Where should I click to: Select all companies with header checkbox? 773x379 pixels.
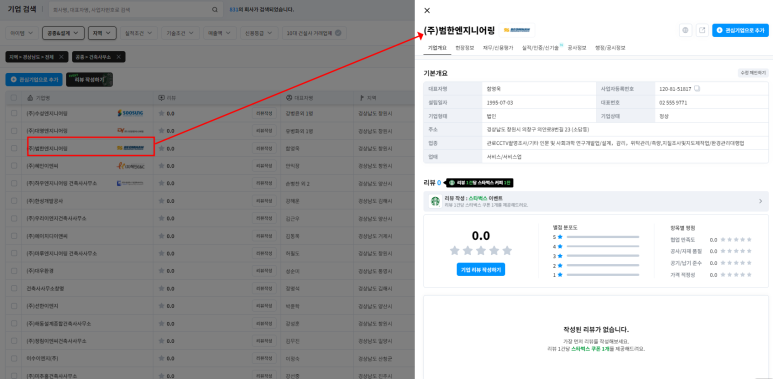(14, 98)
